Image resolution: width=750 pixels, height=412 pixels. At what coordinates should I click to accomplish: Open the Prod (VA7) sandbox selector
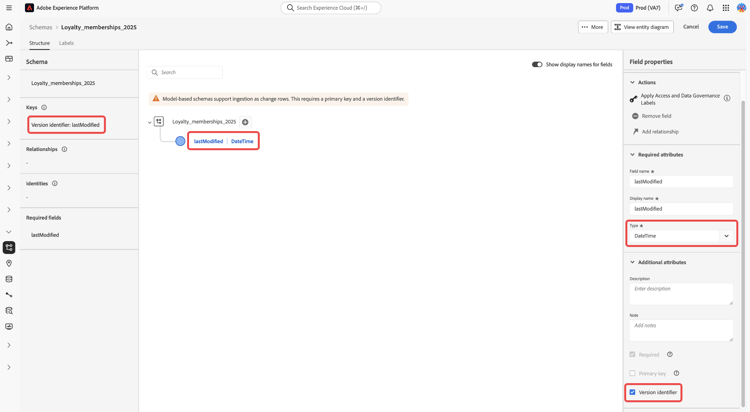pyautogui.click(x=639, y=8)
